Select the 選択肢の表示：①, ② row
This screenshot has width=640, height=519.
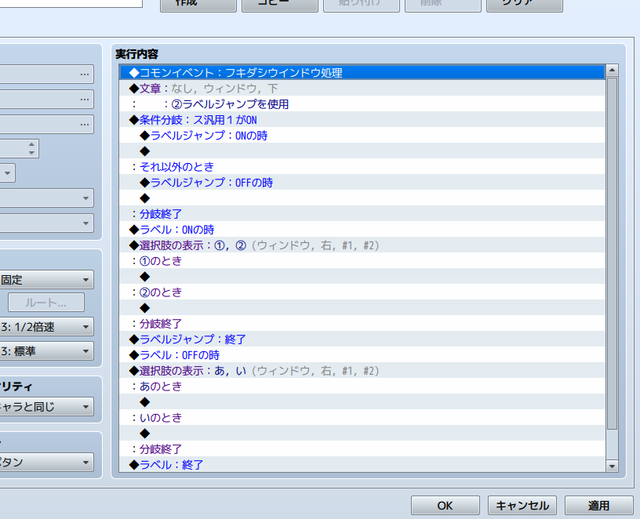pos(362,245)
